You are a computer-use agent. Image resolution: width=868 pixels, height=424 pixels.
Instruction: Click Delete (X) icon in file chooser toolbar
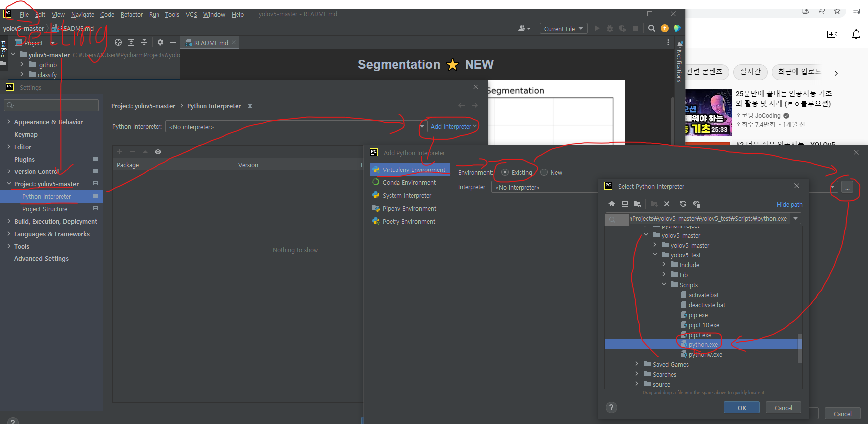(x=667, y=204)
